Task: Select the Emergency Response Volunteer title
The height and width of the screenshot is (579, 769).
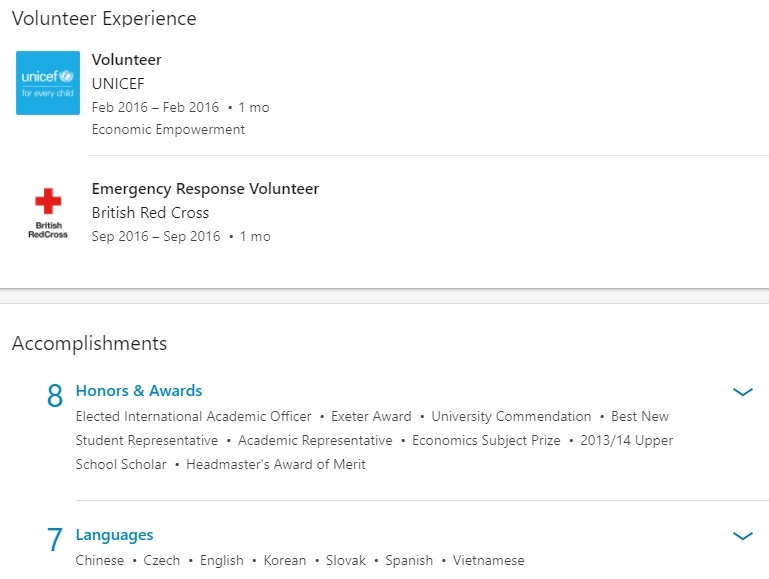Action: (x=205, y=189)
